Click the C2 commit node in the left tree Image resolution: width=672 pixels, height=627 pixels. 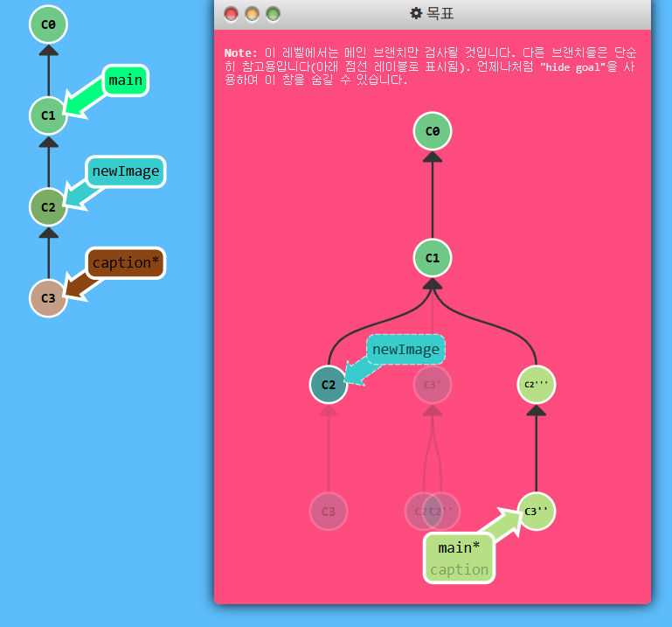click(48, 207)
